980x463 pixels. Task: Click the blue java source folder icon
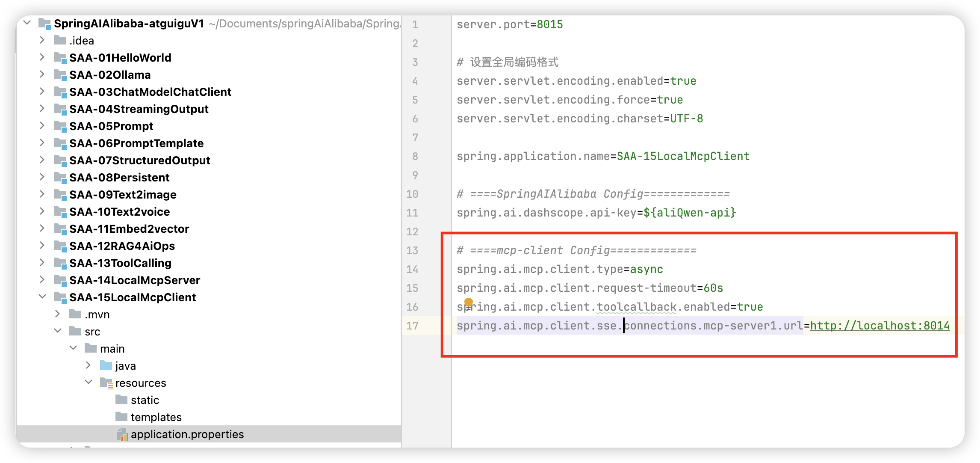tap(106, 365)
